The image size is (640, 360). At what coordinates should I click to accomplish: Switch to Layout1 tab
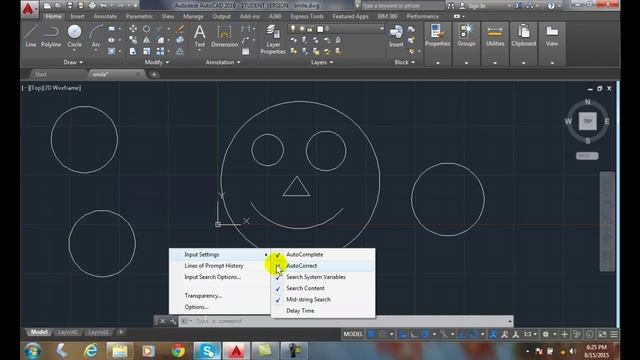(67, 332)
